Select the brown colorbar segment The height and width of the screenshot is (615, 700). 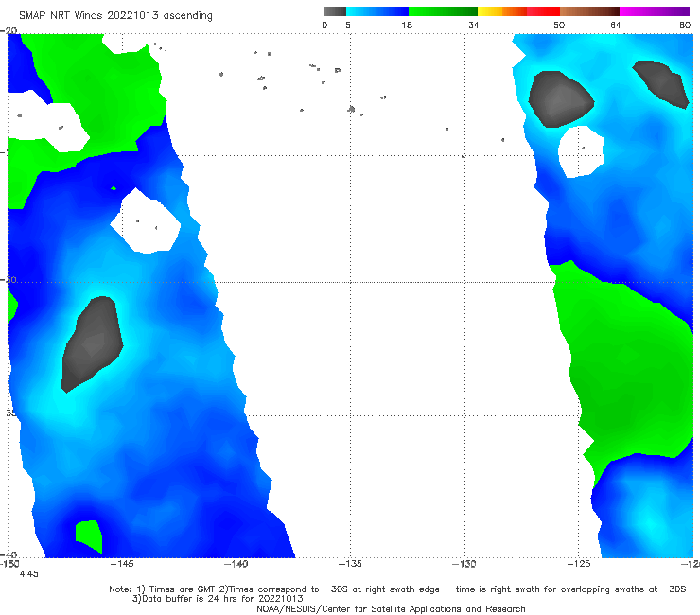(x=589, y=11)
